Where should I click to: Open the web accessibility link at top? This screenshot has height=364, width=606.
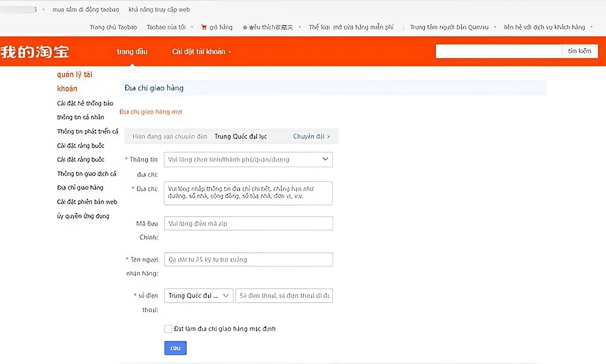click(x=159, y=9)
